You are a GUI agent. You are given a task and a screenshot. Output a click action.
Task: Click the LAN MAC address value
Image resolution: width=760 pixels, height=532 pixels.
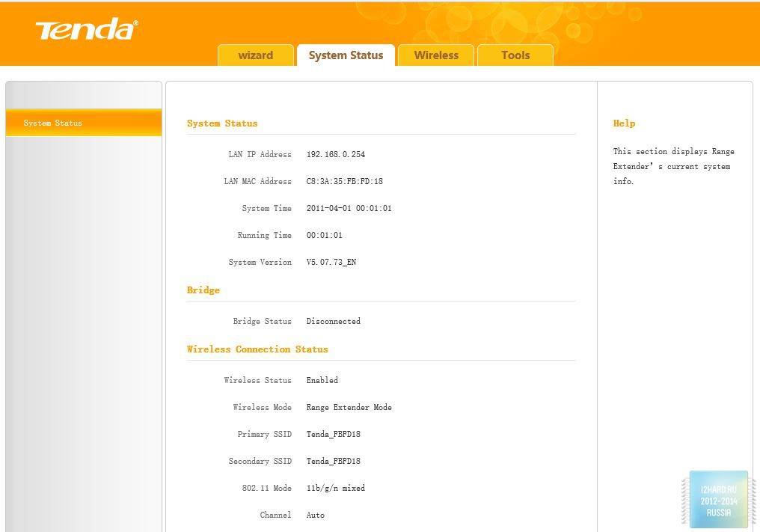[x=345, y=182]
